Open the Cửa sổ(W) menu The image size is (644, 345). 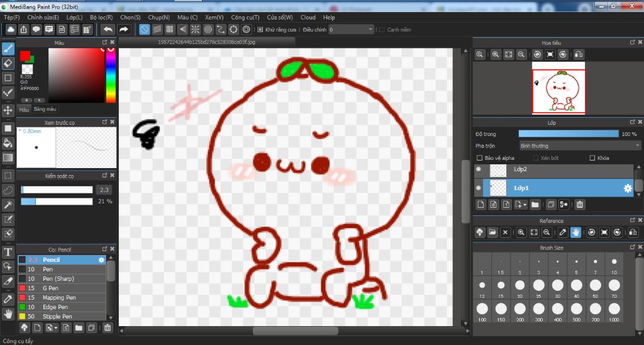tap(280, 17)
